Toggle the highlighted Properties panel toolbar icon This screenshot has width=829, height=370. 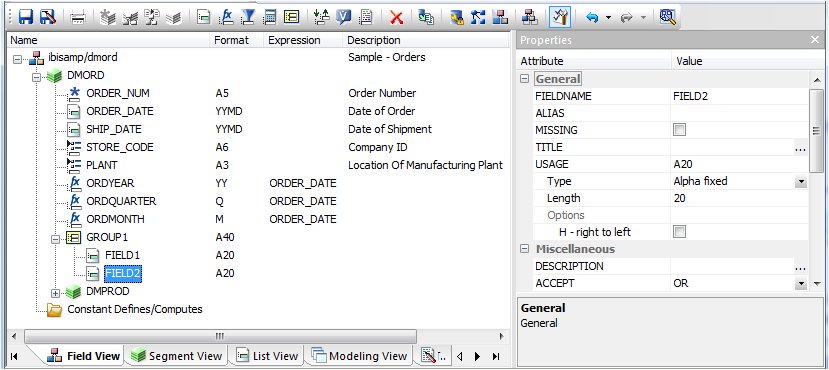(559, 17)
